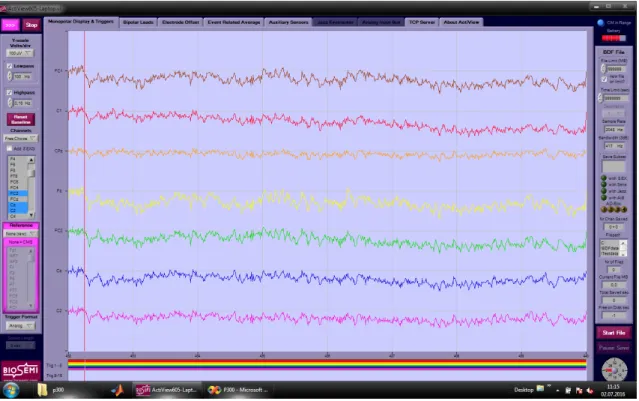
Task: Select C4 in the channel list
Action: (x=18, y=216)
